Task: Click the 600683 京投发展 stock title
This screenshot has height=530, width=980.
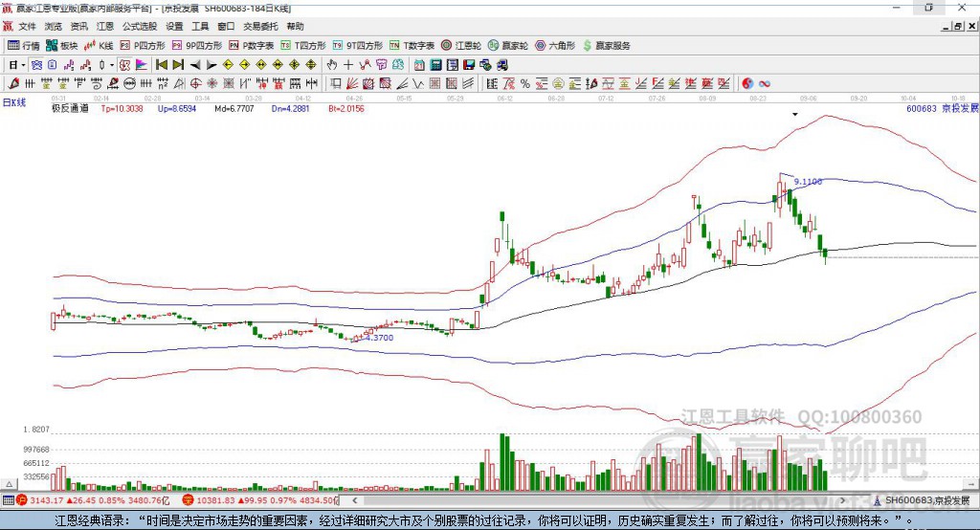Action: (942, 108)
